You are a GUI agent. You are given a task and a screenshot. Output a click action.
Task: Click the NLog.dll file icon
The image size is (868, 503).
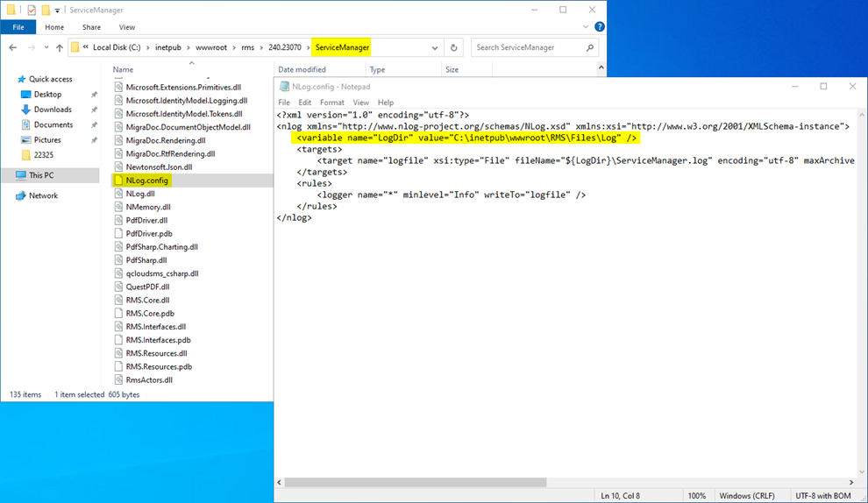pyautogui.click(x=118, y=194)
